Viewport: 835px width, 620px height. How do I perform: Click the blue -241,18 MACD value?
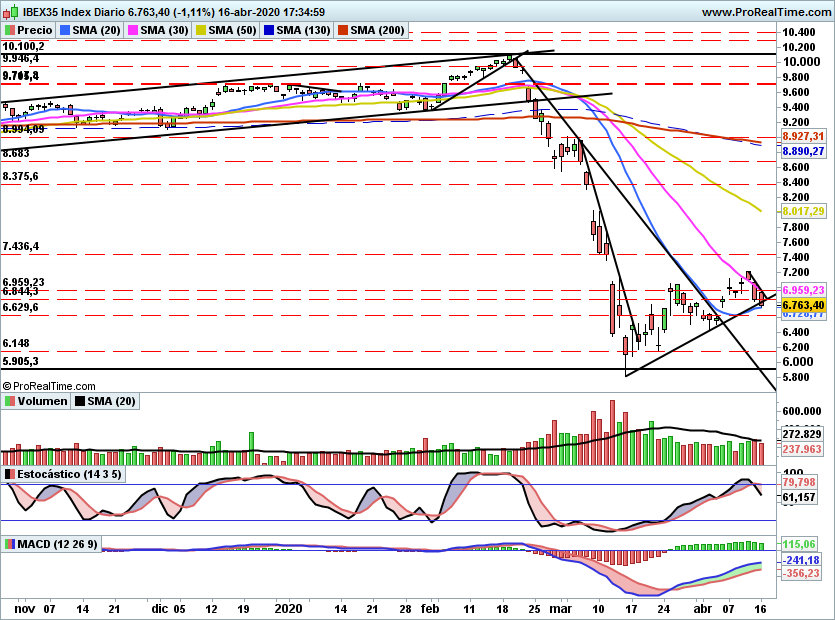pyautogui.click(x=801, y=560)
